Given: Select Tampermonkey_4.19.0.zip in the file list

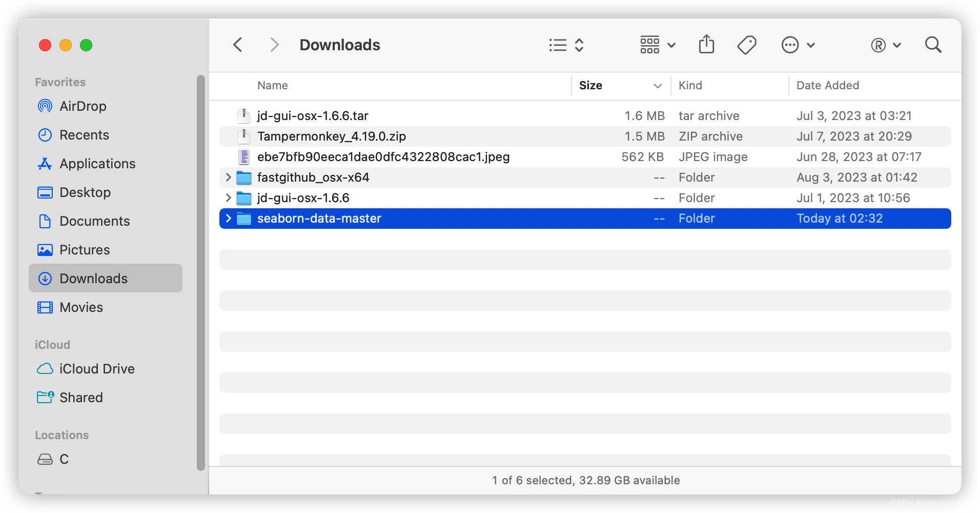Looking at the screenshot, I should pyautogui.click(x=331, y=136).
